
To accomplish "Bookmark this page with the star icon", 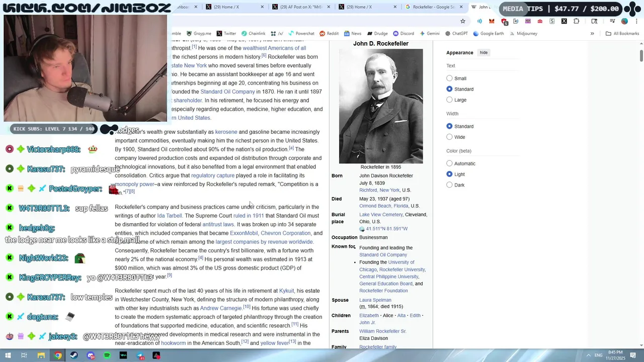I will click(463, 21).
